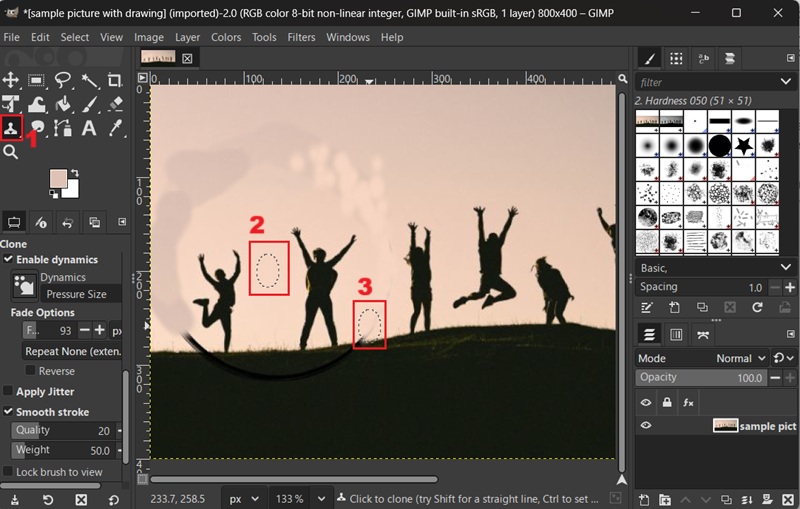
Task: Open the Fonts tab
Action: click(703, 59)
